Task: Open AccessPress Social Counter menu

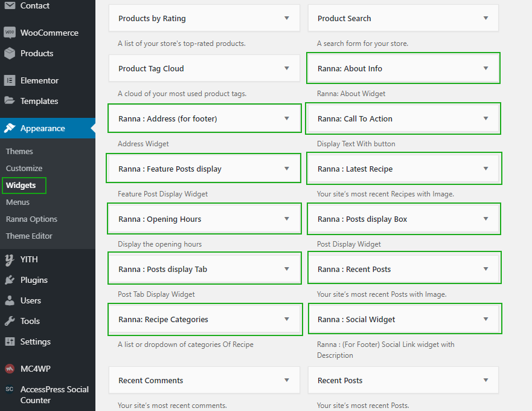Action: tap(54, 395)
